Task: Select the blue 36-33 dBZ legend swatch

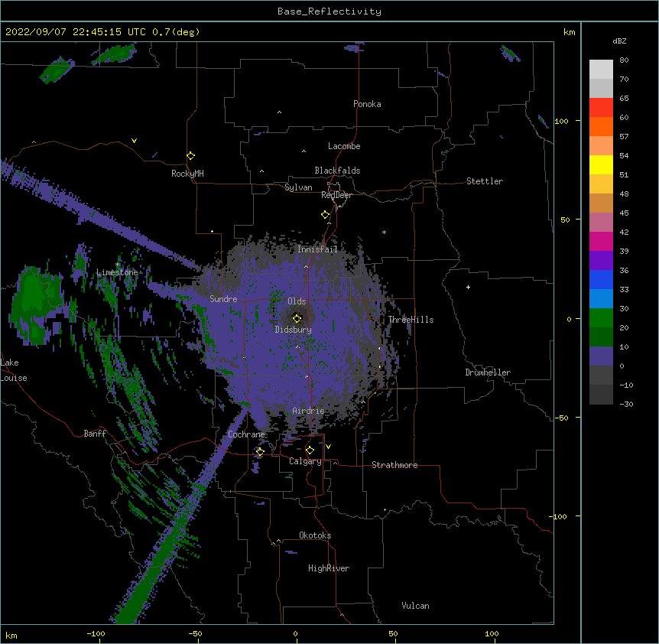Action: coord(601,279)
